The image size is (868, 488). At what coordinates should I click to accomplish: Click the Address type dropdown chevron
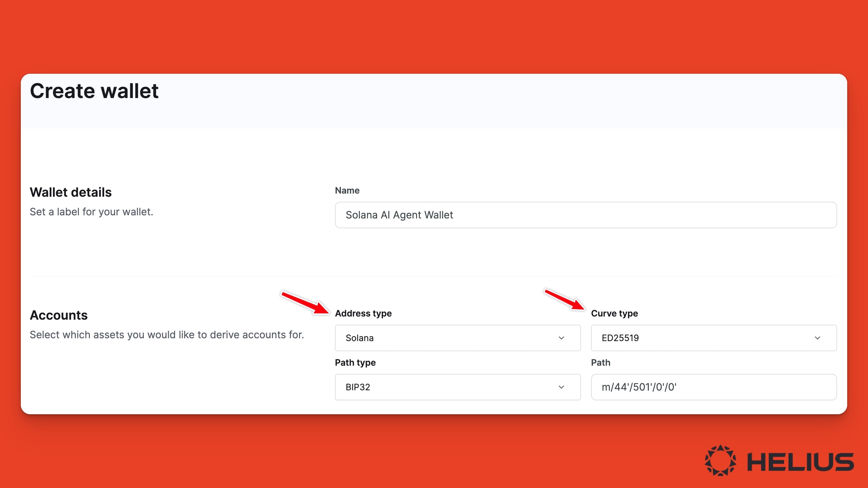click(561, 338)
